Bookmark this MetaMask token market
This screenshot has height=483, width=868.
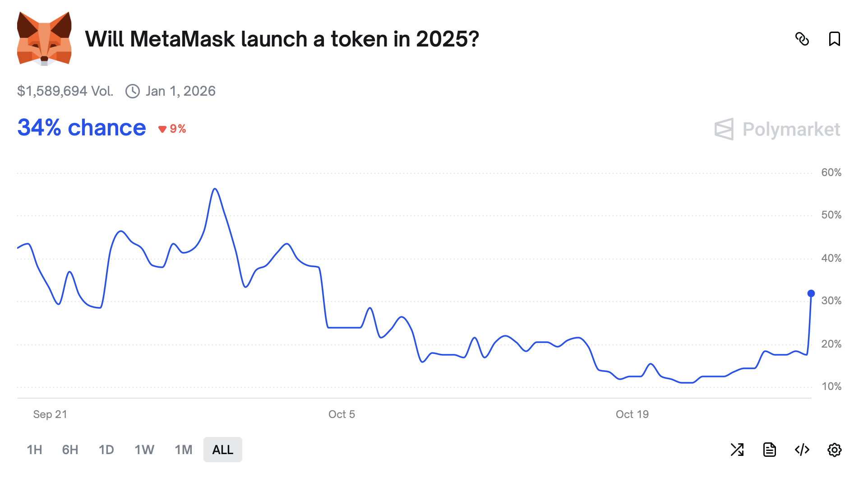click(834, 39)
